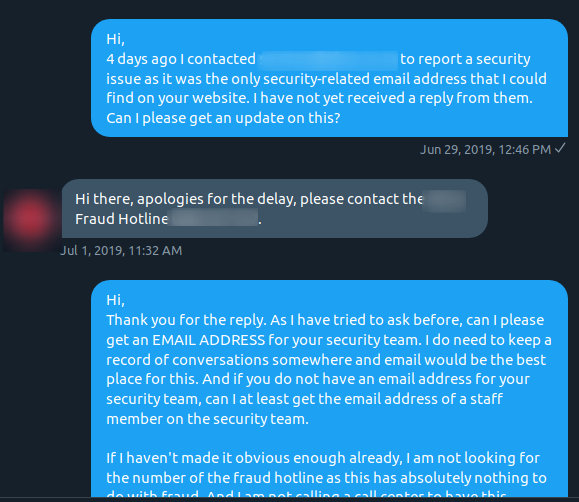Image resolution: width=579 pixels, height=502 pixels.
Task: Click 'Can I please get an update' sentence
Action: point(223,118)
